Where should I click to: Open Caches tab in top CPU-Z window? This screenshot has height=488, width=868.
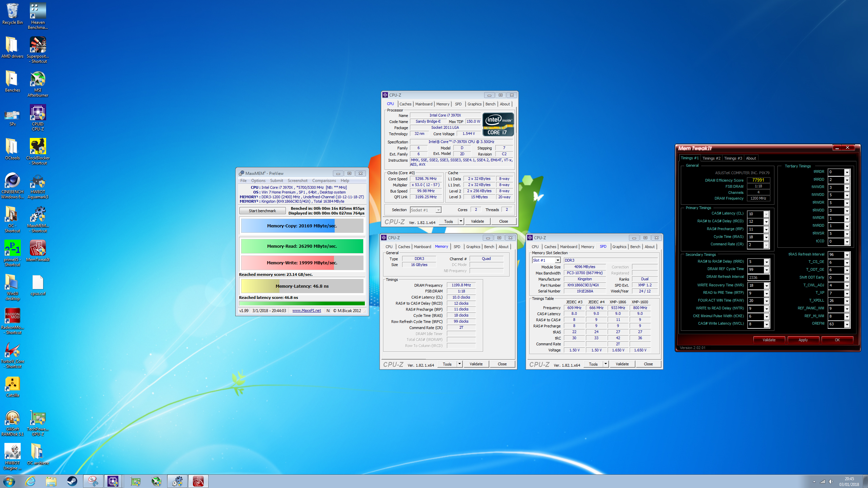(405, 104)
